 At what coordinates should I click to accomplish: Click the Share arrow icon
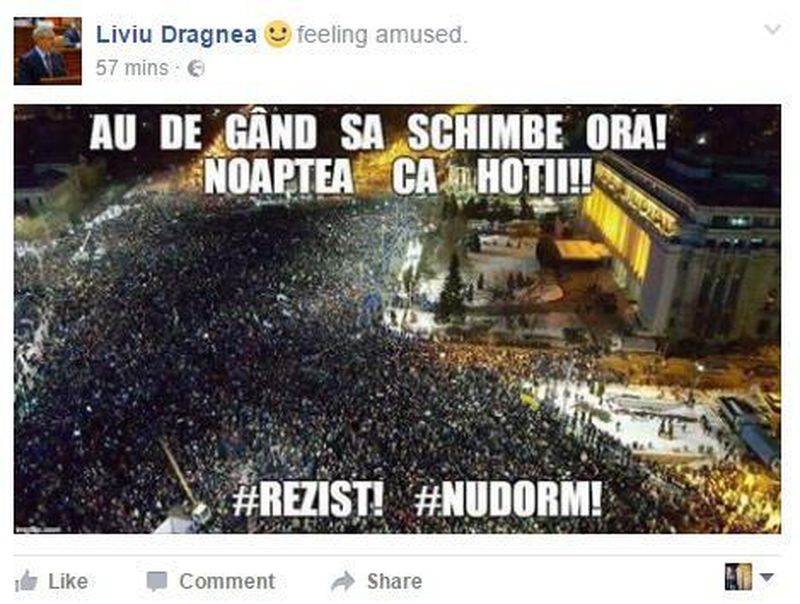[x=343, y=582]
